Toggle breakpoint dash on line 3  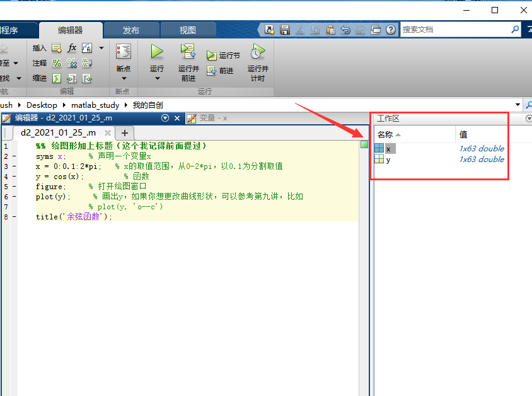(14, 166)
